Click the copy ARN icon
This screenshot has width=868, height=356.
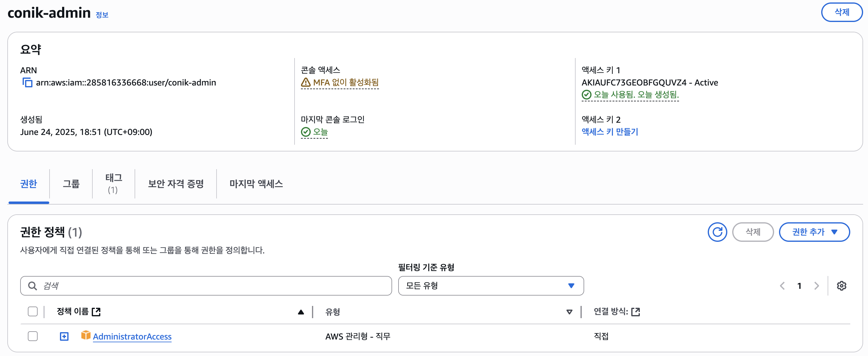click(x=27, y=82)
